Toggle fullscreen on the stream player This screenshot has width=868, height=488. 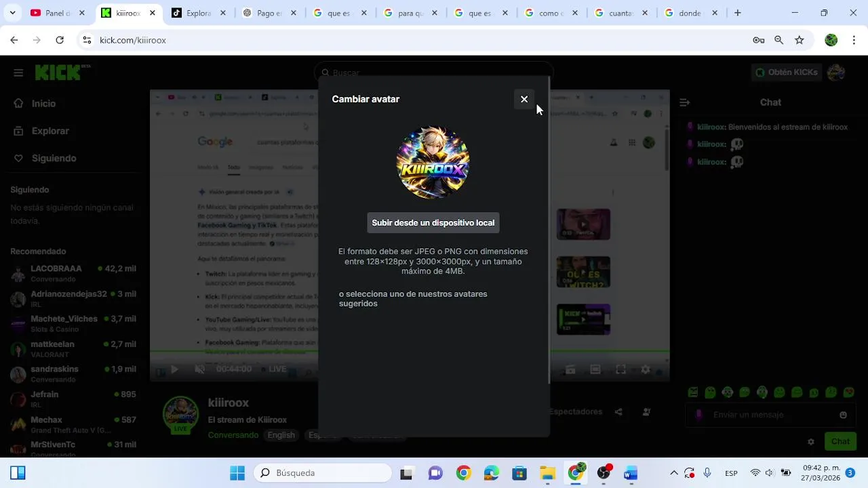tap(620, 369)
